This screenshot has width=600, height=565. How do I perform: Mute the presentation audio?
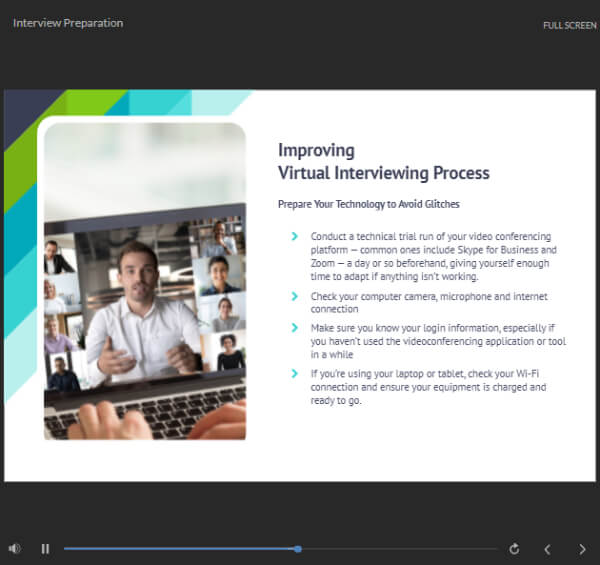[15, 549]
